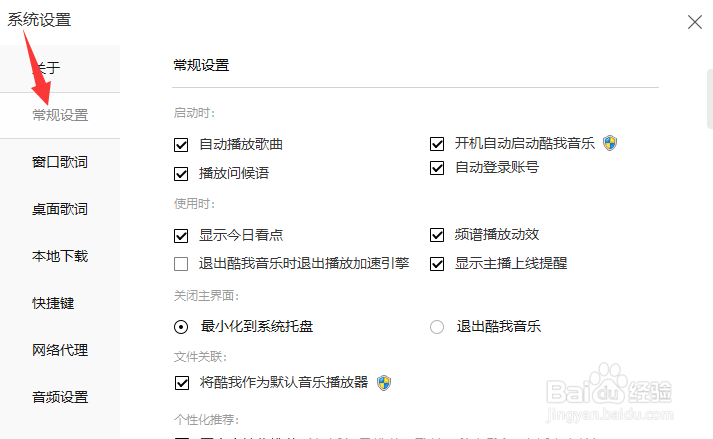
Task: Select 最小化到系统托盘 radio option
Action: [x=181, y=327]
